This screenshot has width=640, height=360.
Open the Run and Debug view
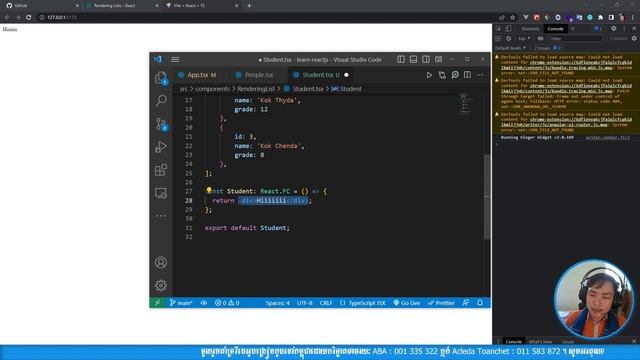tap(161, 147)
